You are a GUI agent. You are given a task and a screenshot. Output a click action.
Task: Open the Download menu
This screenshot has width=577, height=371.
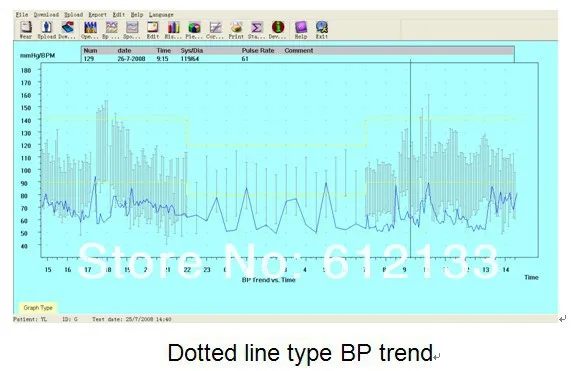tap(46, 15)
